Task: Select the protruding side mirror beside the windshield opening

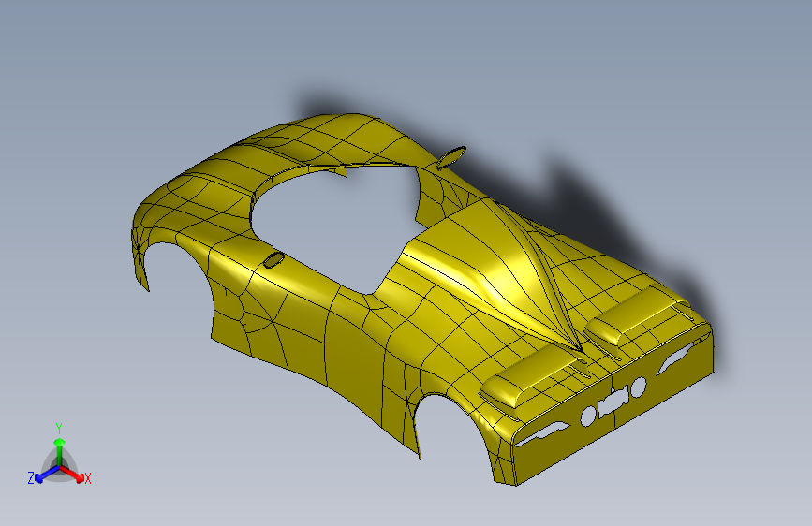Action: [450, 157]
